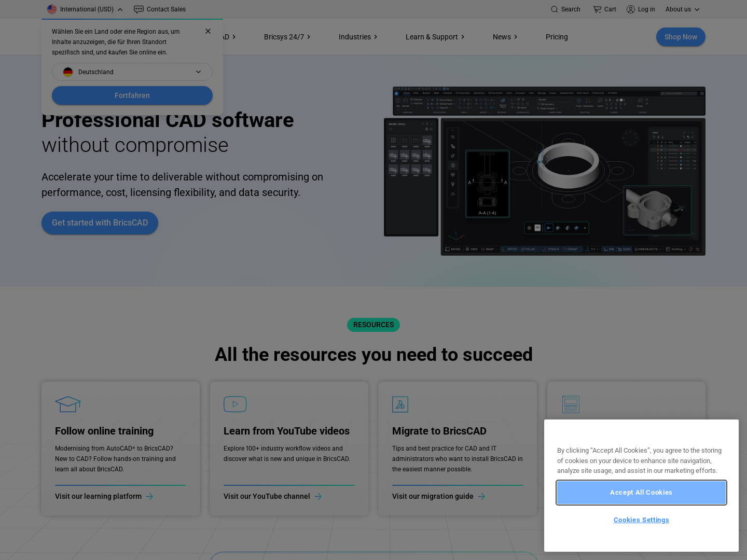Click the US flag icon for International
The width and height of the screenshot is (747, 560).
(52, 9)
